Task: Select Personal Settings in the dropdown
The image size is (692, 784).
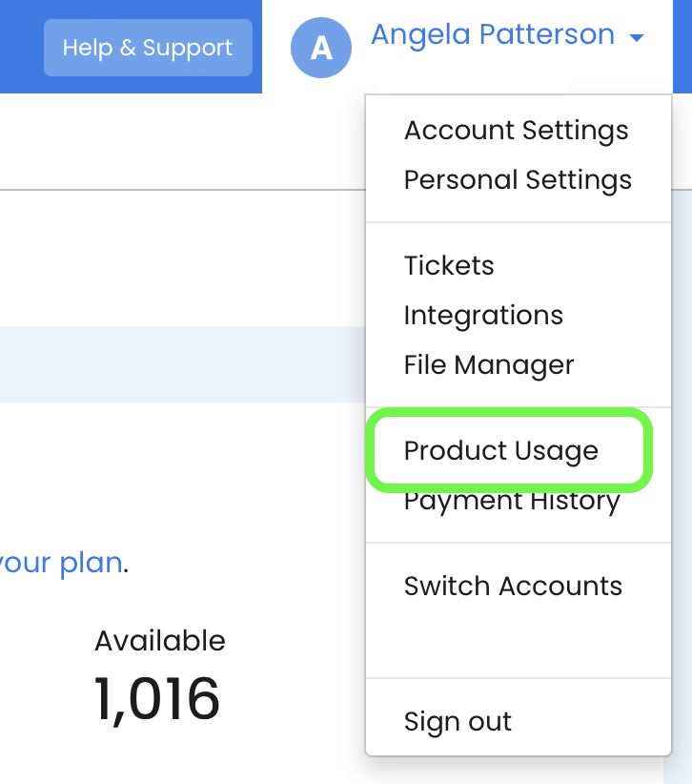Action: (518, 180)
